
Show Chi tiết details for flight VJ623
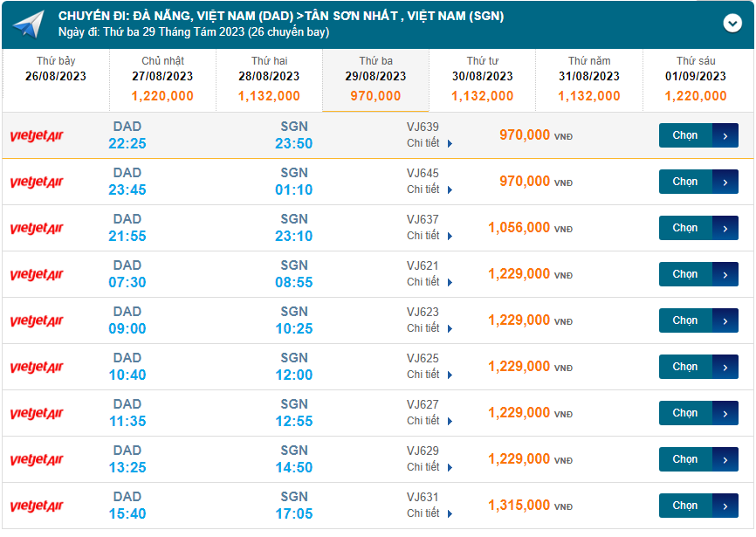pyautogui.click(x=429, y=328)
